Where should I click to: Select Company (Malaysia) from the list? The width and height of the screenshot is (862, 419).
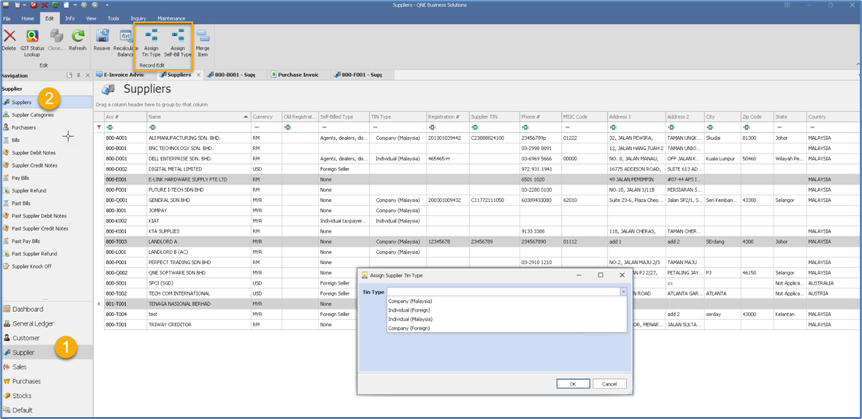410,301
